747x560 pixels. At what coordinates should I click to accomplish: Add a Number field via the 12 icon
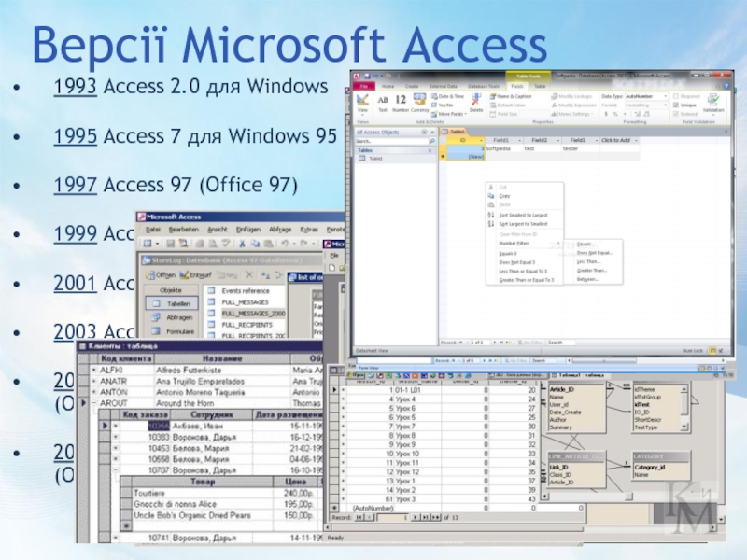pos(401,103)
